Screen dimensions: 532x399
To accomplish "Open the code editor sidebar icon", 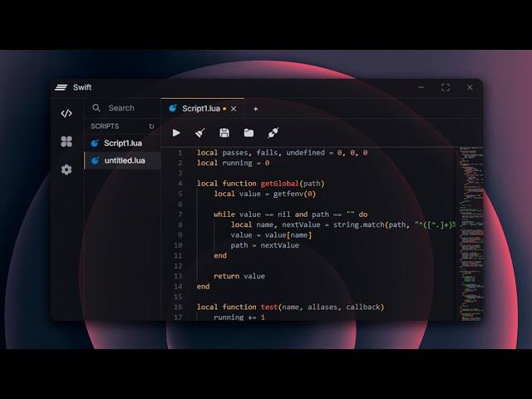I will (x=66, y=113).
